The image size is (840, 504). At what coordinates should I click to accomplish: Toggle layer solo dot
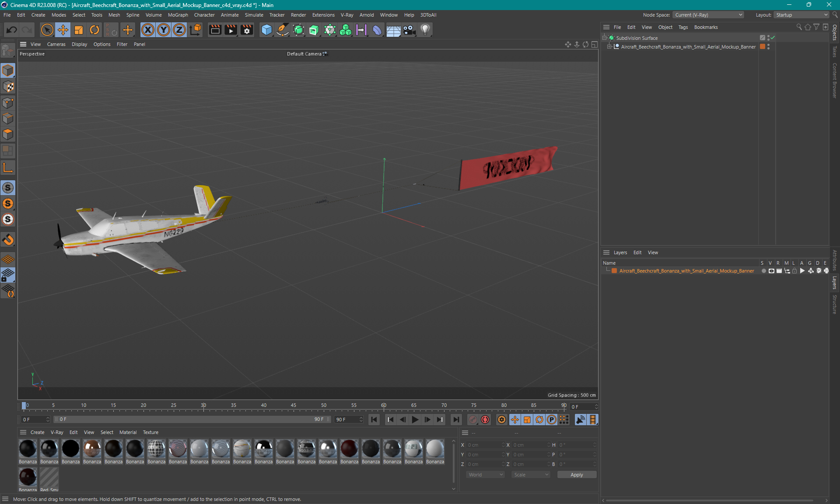click(763, 271)
